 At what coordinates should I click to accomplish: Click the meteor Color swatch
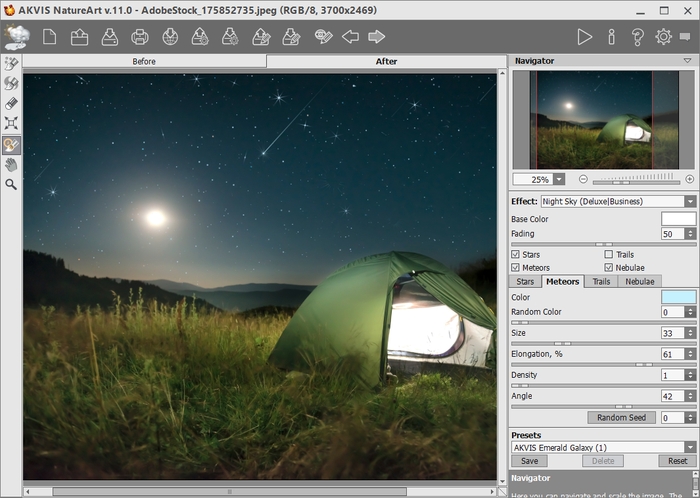tap(678, 297)
